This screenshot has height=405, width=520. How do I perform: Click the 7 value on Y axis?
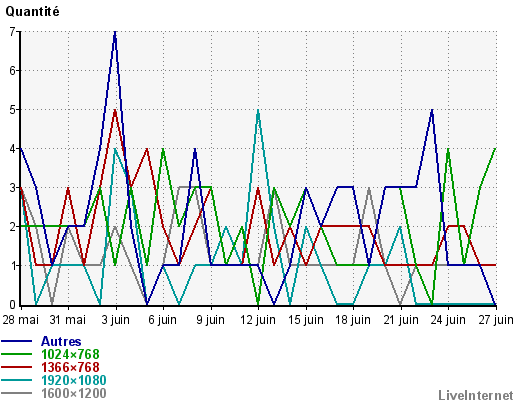pyautogui.click(x=12, y=32)
